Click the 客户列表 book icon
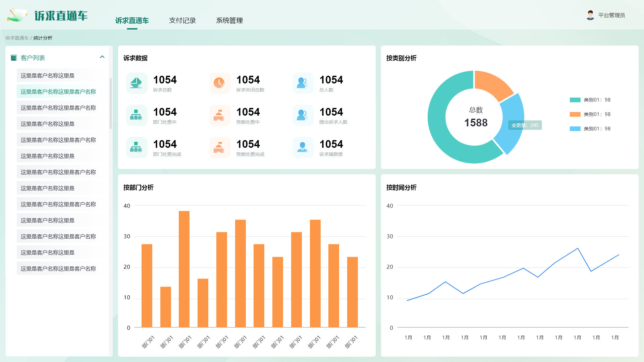The image size is (644, 362). (x=14, y=58)
